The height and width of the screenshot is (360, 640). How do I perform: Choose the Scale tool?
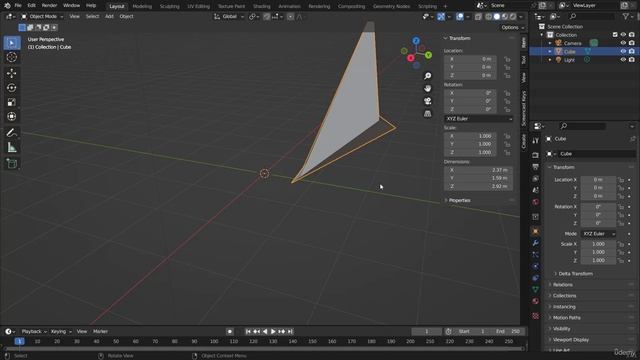click(x=12, y=102)
